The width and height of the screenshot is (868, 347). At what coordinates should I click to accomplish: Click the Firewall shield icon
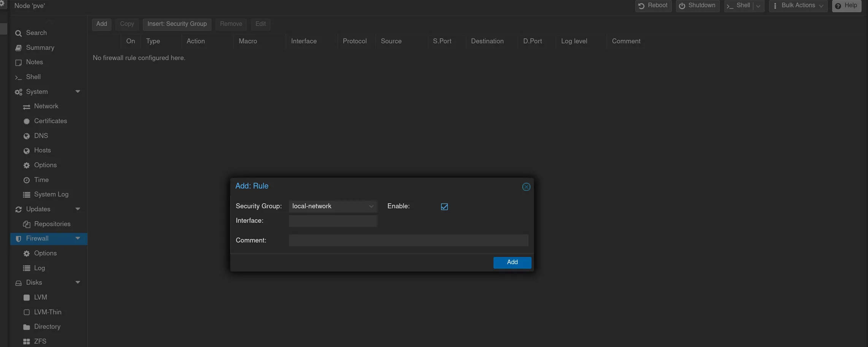(x=18, y=239)
